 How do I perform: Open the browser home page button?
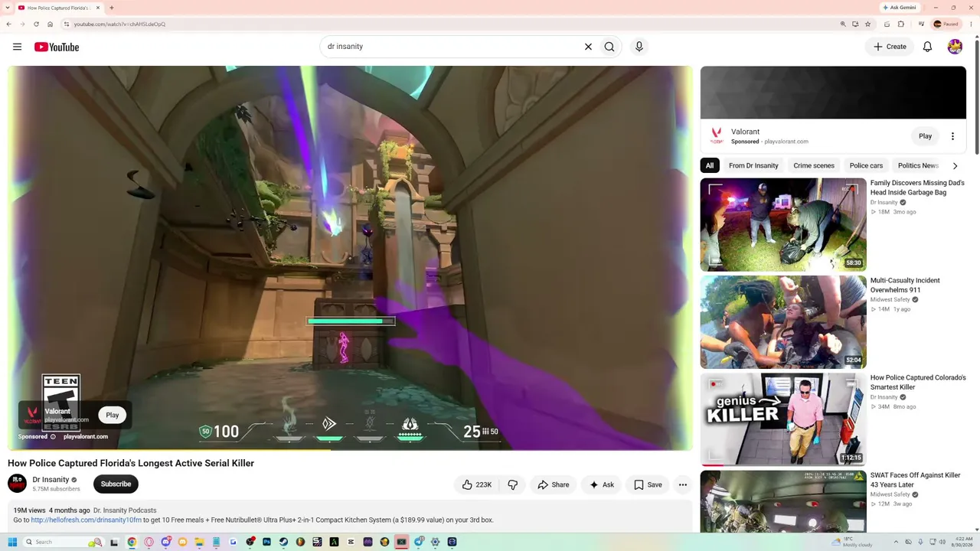[50, 24]
